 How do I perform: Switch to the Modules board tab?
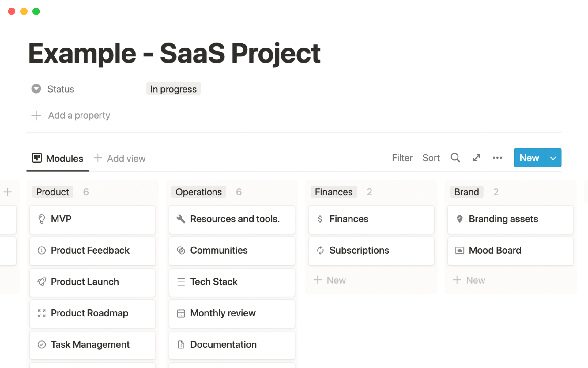(x=58, y=158)
